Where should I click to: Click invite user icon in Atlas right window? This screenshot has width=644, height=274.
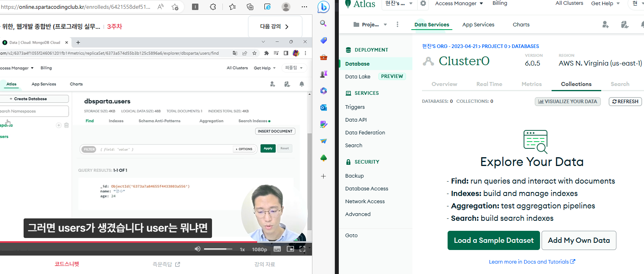[x=605, y=25]
